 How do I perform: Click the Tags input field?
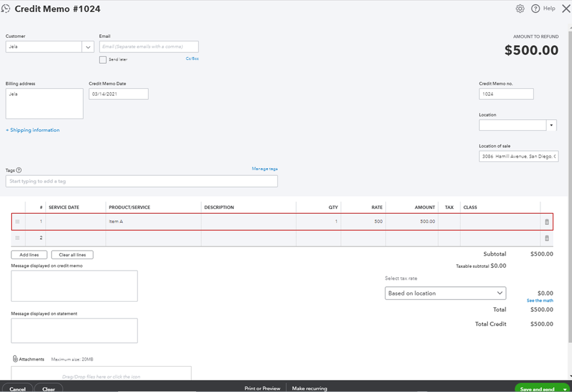[x=141, y=181]
